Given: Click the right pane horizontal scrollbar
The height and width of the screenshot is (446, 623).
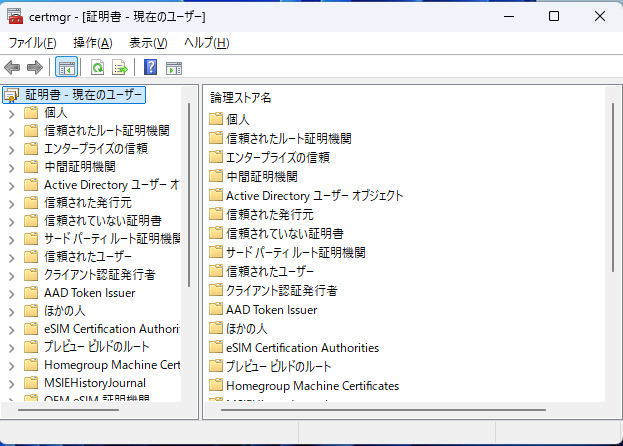Looking at the screenshot, I should pos(383,409).
